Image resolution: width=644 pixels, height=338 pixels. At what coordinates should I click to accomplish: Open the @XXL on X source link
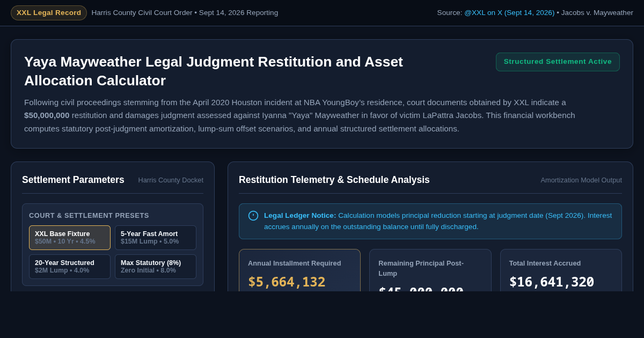click(509, 13)
